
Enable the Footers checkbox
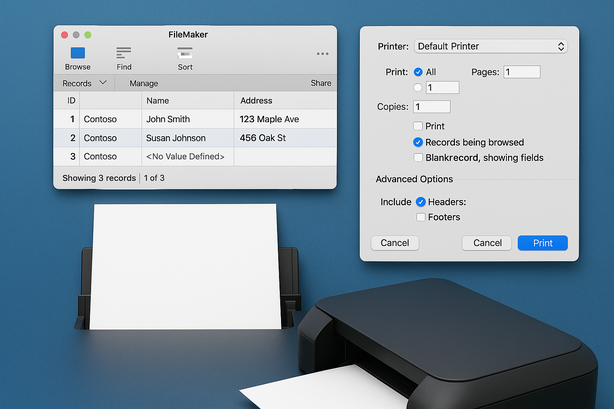[x=421, y=217]
